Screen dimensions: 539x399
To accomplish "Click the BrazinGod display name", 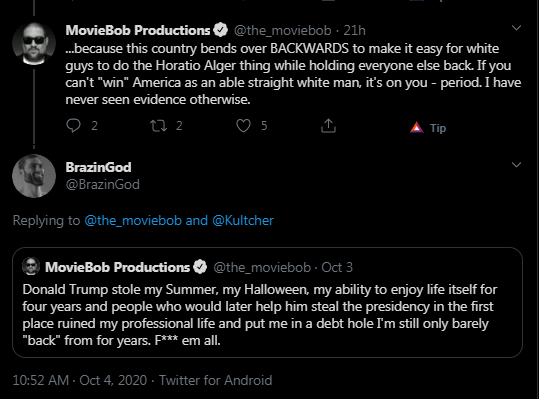I will coord(98,167).
